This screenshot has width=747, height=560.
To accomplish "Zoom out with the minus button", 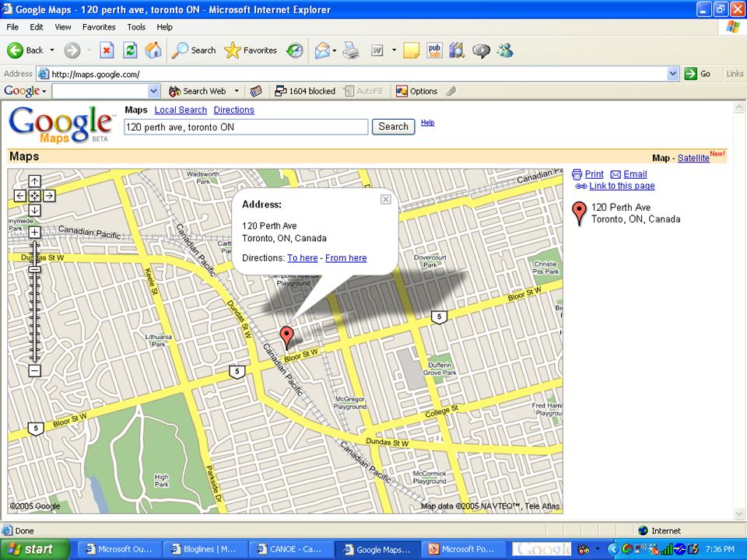I will tap(35, 370).
